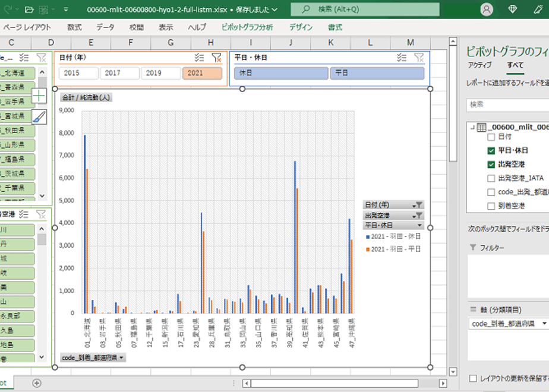Check the code_出発_都道 field checkbox
Screen dimensions: 549x392
(491, 192)
